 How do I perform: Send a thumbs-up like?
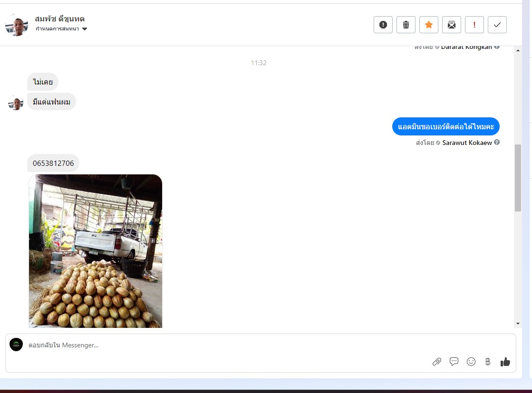505,362
